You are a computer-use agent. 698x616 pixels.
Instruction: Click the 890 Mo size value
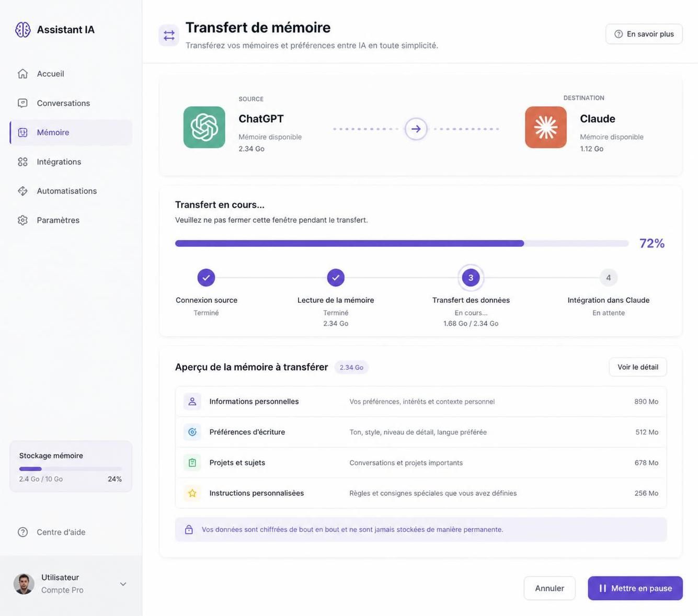646,402
